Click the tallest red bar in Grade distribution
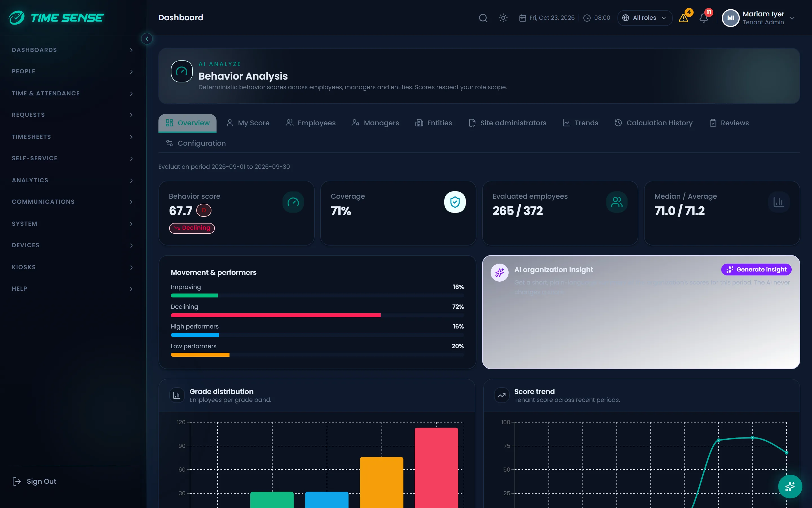This screenshot has height=508, width=812. (x=436, y=468)
